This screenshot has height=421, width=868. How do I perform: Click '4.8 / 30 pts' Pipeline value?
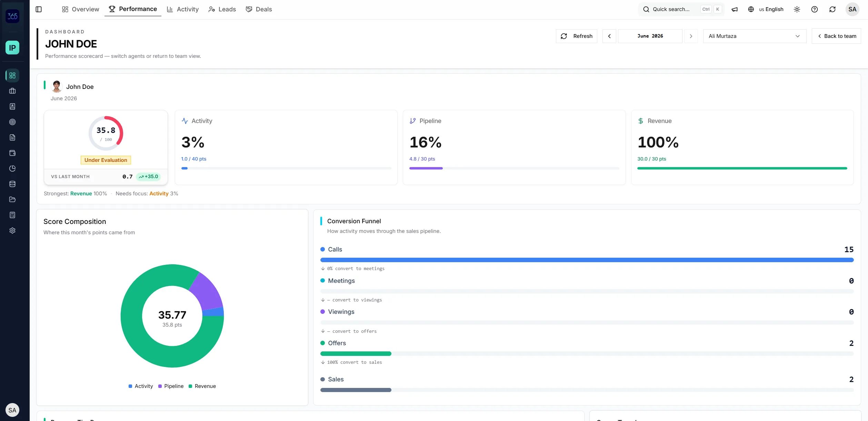[x=422, y=159]
